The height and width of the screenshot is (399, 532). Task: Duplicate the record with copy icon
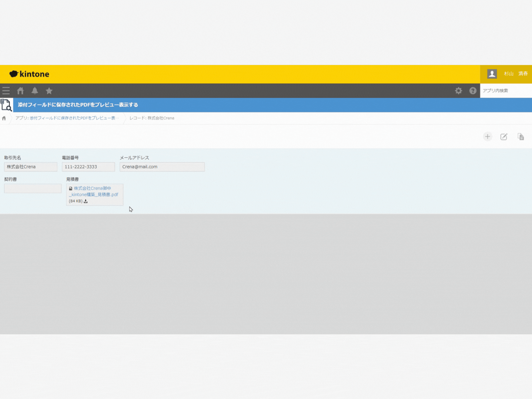click(521, 137)
